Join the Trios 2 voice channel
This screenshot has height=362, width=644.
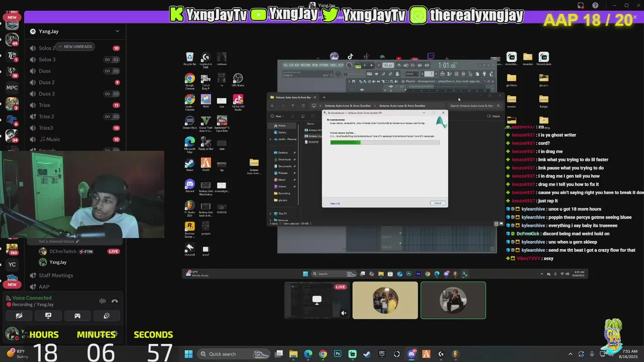coord(74,117)
